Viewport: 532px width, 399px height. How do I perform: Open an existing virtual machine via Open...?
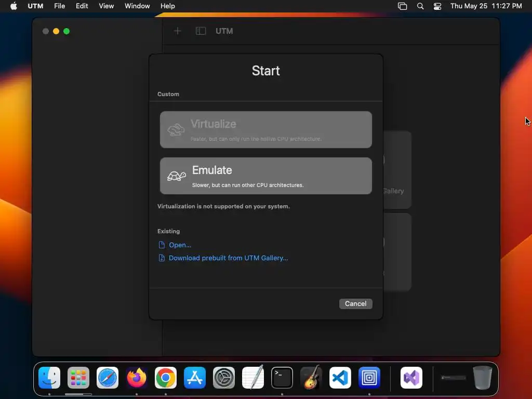point(180,245)
